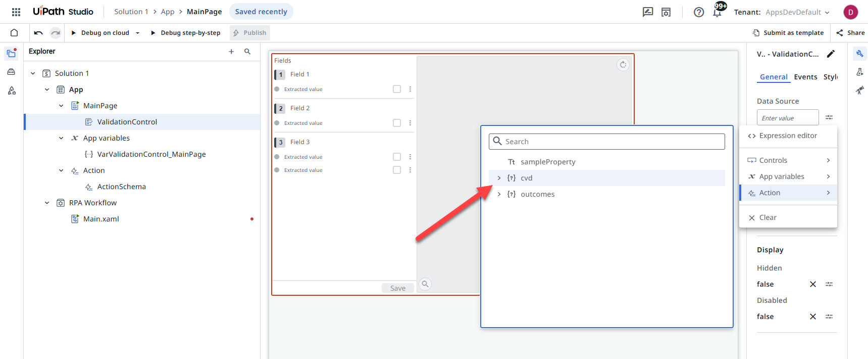This screenshot has height=359, width=868.
Task: Open the app launcher grid icon
Action: click(x=16, y=12)
